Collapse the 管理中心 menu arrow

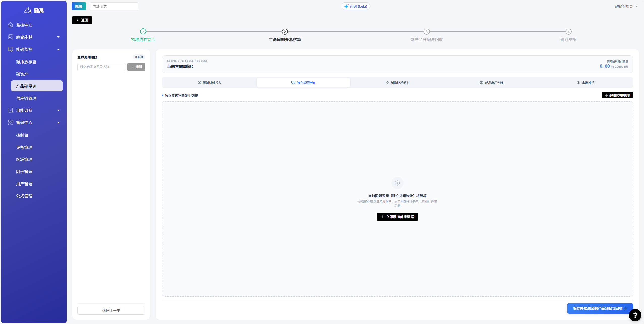coord(58,122)
